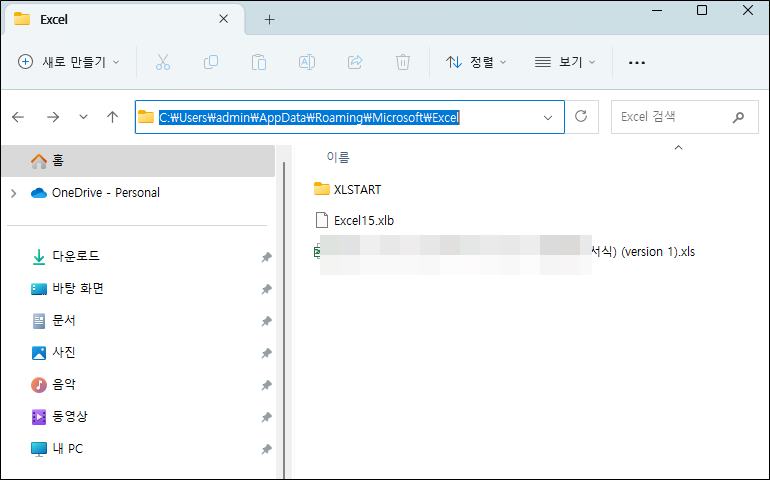Select the XLSTART folder name
The height and width of the screenshot is (480, 770).
[x=358, y=189]
